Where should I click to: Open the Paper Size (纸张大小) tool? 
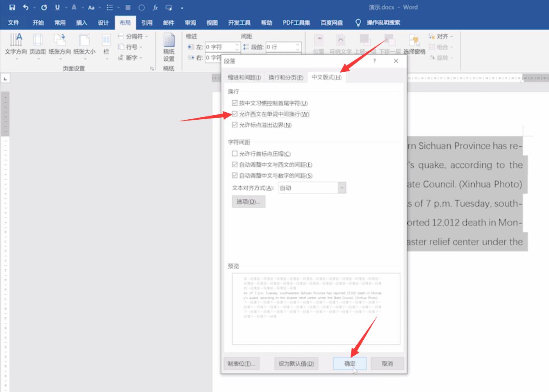(84, 47)
